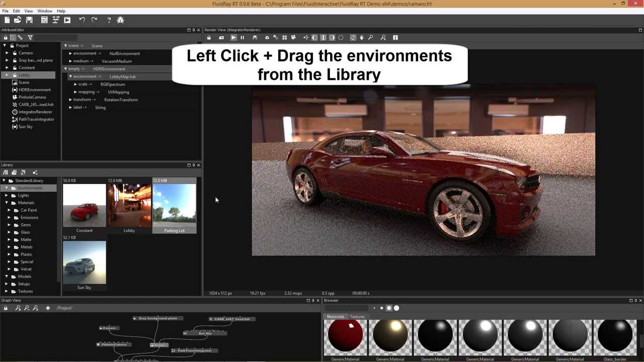This screenshot has width=644, height=362.
Task: Select HDRIEnvironment in the Project tree
Action: [x=34, y=90]
